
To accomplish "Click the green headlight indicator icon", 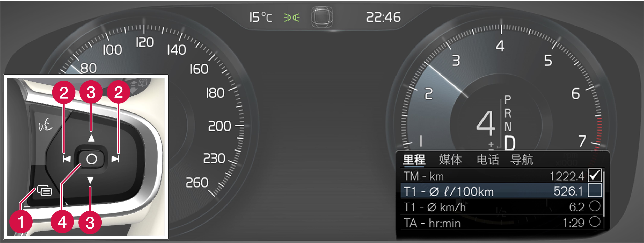I will [291, 18].
